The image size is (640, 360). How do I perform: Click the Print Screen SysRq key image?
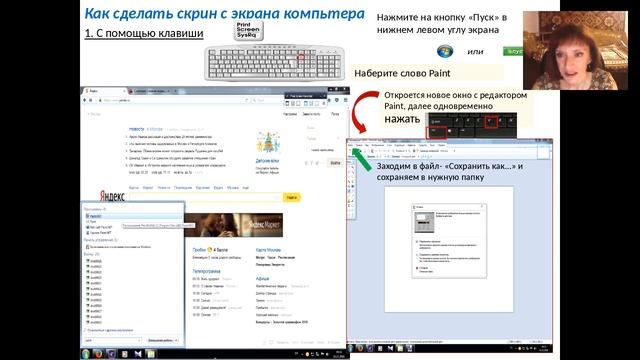(249, 31)
